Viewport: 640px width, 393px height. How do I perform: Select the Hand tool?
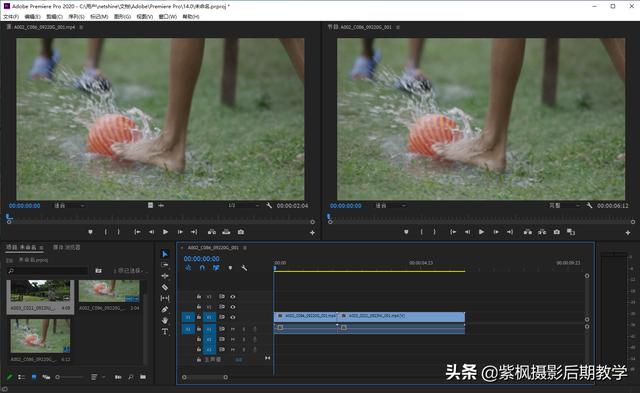click(x=165, y=320)
